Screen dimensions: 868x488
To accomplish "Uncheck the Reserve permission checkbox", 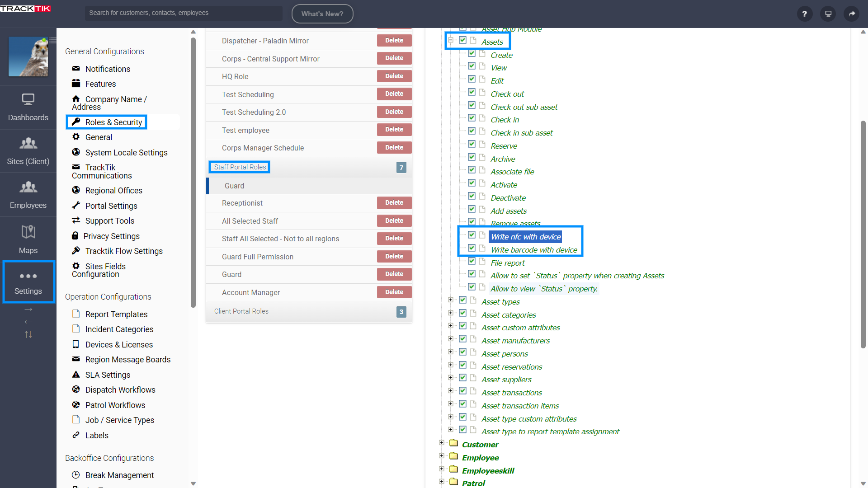I will [472, 144].
